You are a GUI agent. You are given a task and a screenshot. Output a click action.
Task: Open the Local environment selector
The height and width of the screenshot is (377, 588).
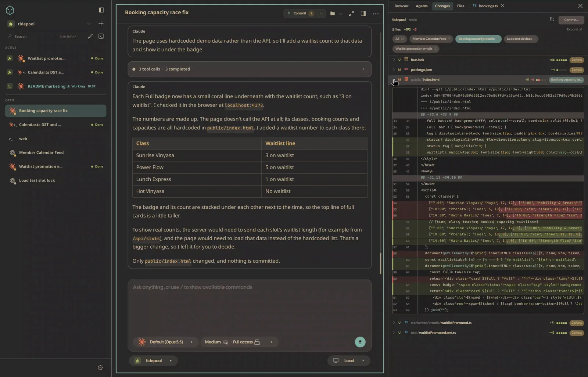tap(349, 360)
